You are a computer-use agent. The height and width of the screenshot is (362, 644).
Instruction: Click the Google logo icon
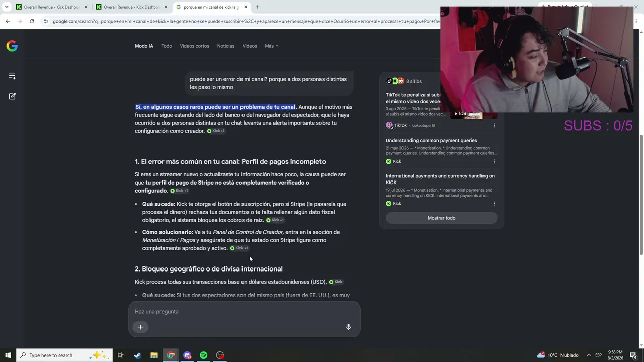[12, 46]
